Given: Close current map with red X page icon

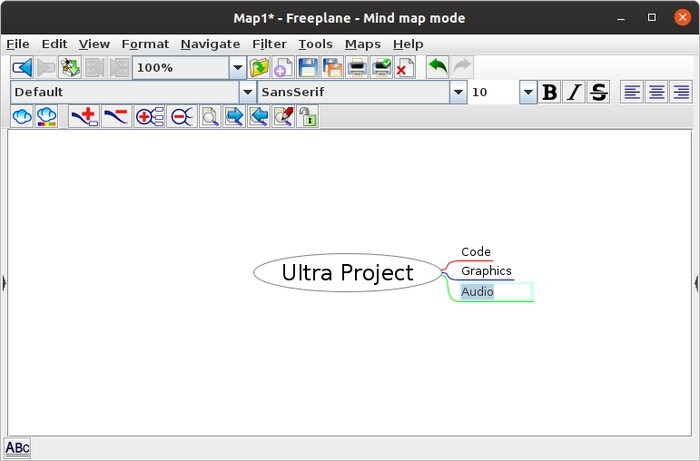Looking at the screenshot, I should [x=405, y=68].
